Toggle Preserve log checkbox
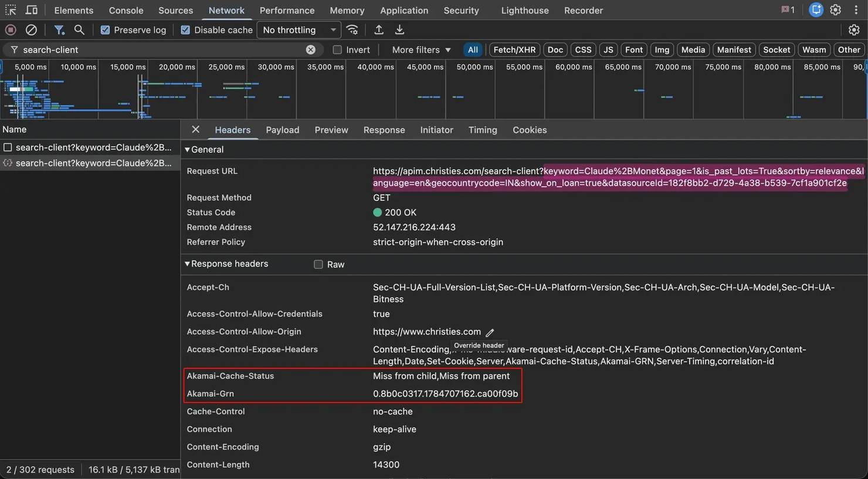Screen dimensions: 868x479 tap(105, 30)
